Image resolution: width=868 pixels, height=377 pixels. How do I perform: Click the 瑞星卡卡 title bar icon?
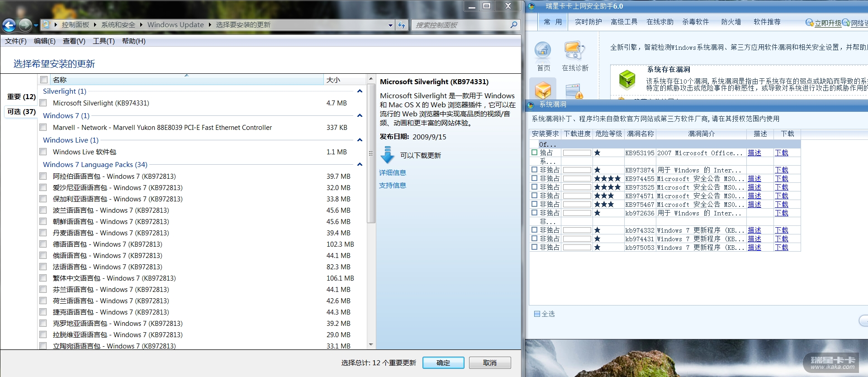click(x=531, y=6)
